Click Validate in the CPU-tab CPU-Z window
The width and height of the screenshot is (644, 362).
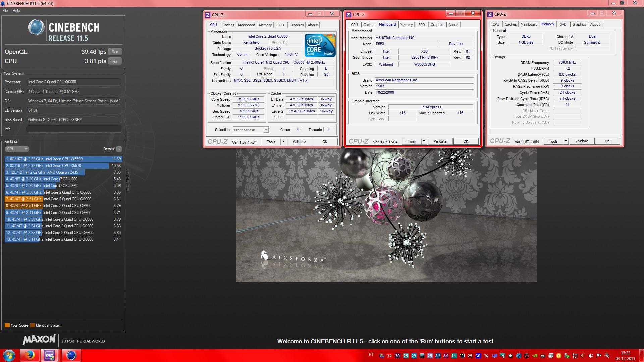point(299,142)
